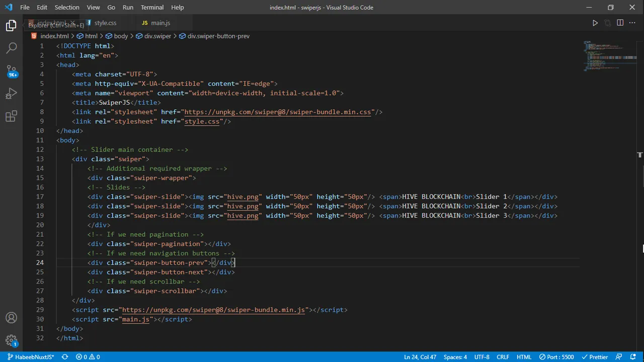This screenshot has height=362, width=644.
Task: Click the "Slider main container" comment
Action: click(130, 150)
